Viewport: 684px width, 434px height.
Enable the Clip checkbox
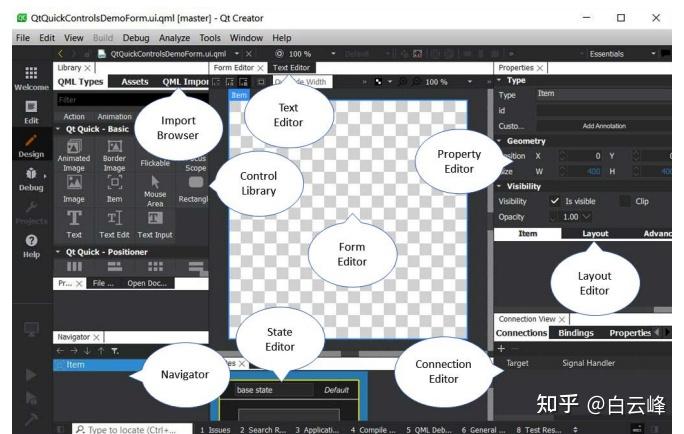pyautogui.click(x=625, y=201)
